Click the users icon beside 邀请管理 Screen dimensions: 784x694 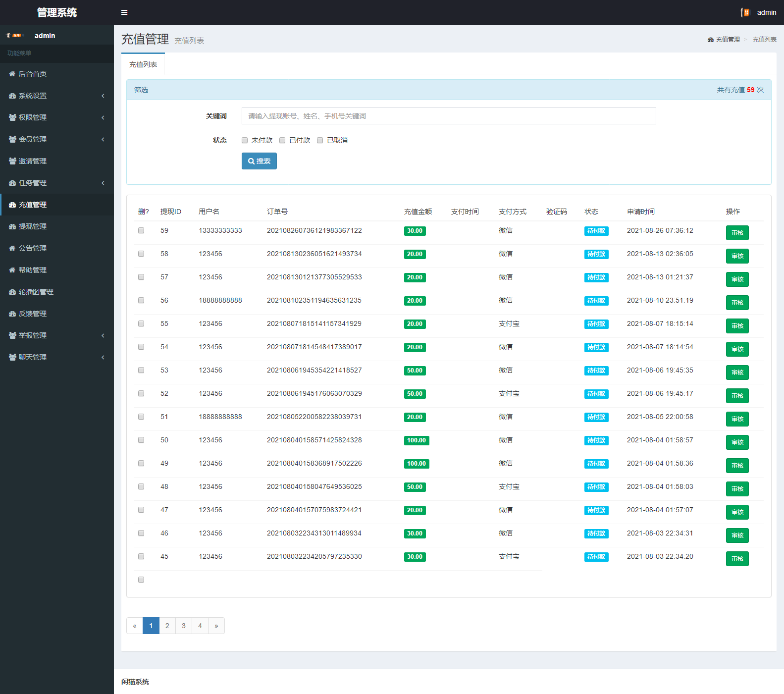pos(12,161)
